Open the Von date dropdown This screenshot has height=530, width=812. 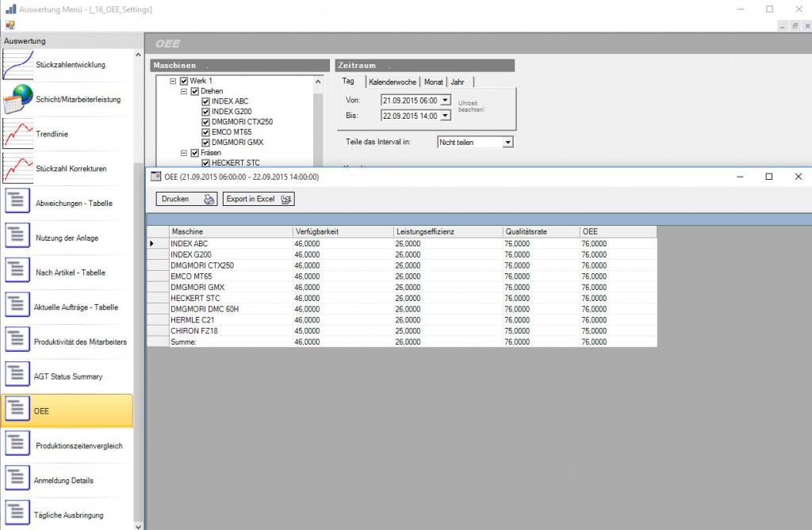point(445,101)
